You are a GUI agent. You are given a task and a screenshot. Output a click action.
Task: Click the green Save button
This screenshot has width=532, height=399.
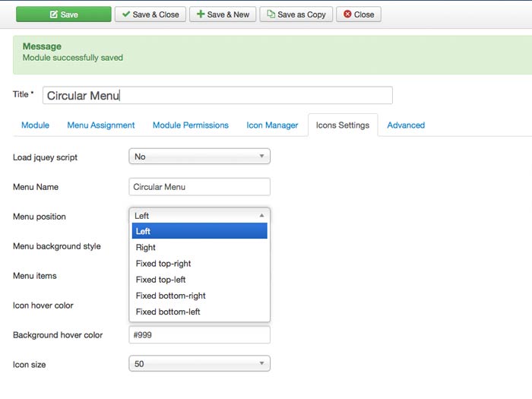pos(62,14)
